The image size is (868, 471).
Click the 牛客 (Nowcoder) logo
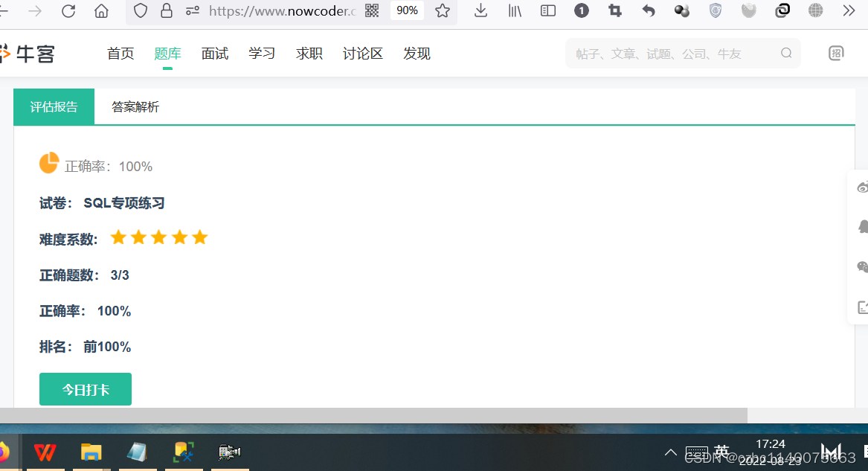tap(28, 53)
